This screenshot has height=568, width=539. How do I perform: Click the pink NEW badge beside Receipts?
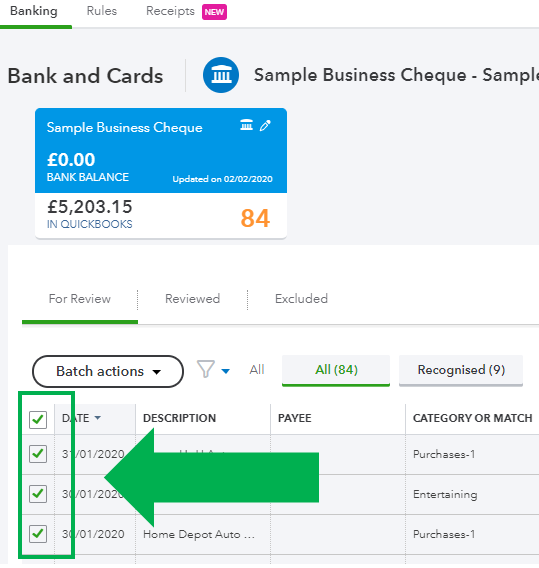coord(214,12)
